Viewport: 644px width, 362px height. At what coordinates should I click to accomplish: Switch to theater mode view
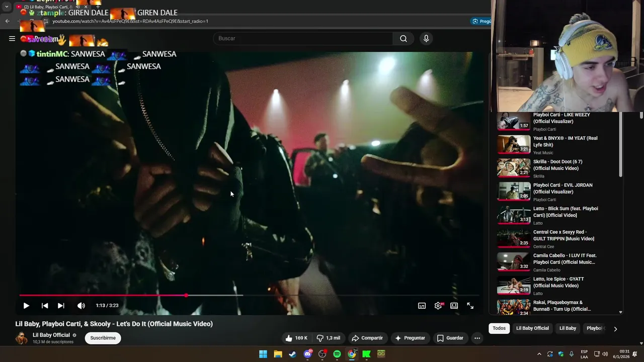pyautogui.click(x=454, y=306)
